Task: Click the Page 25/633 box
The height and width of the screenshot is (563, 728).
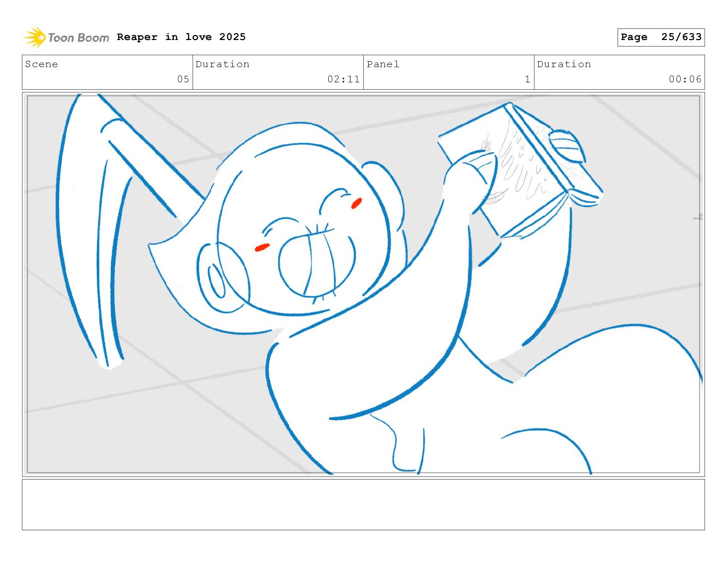Action: click(661, 37)
